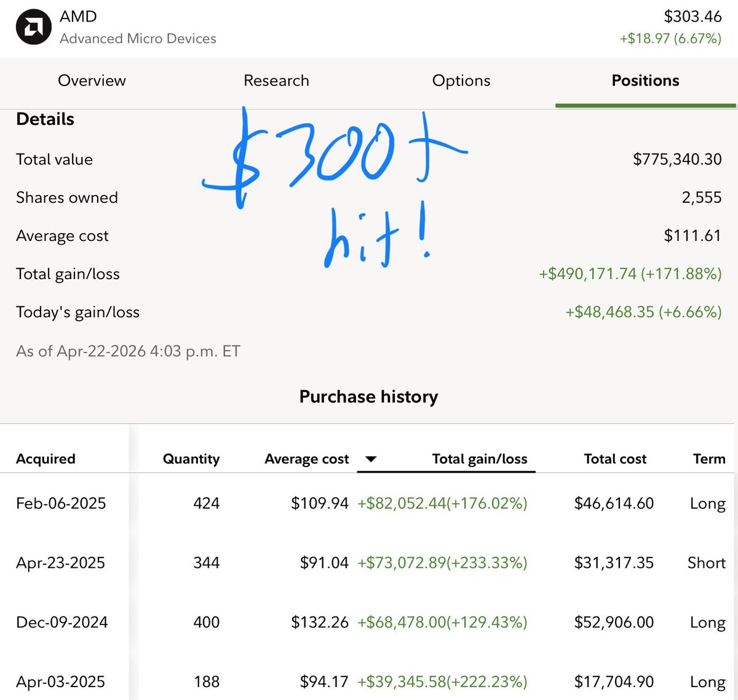Sort by Total cost column header
This screenshot has width=738, height=700.
[x=615, y=459]
